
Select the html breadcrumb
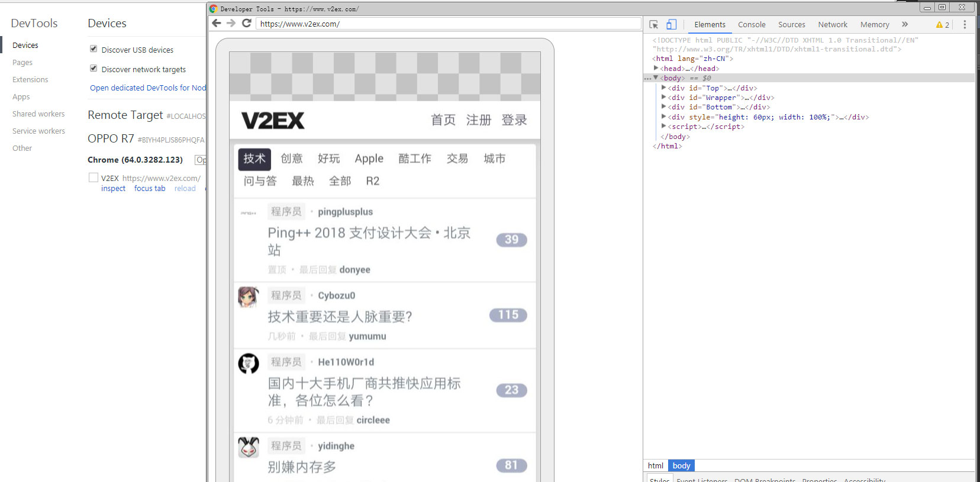pos(656,466)
